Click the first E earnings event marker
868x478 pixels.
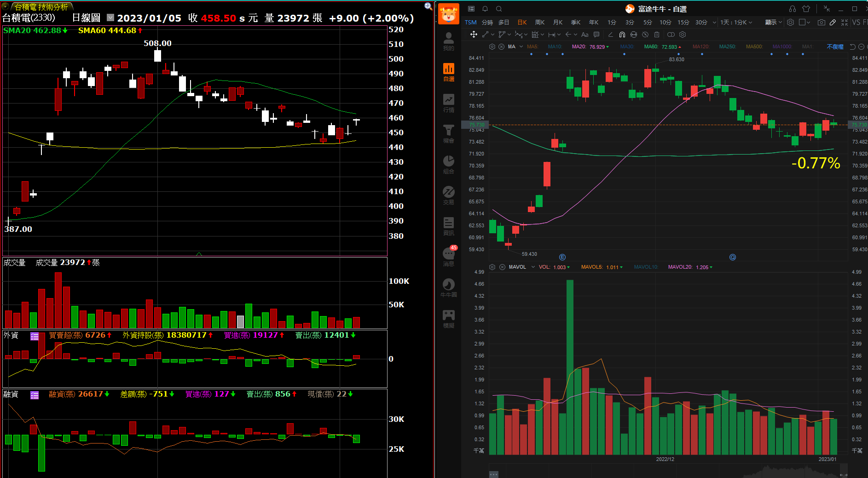point(562,257)
